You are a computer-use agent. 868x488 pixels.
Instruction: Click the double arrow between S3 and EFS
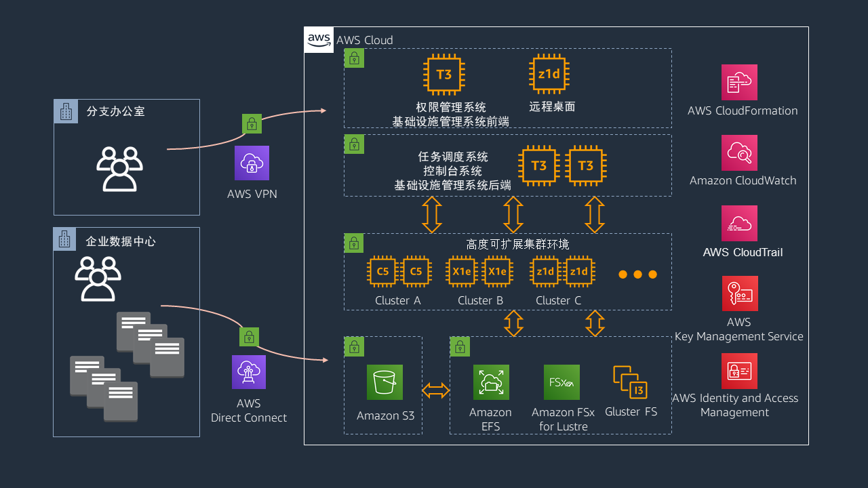tap(436, 390)
